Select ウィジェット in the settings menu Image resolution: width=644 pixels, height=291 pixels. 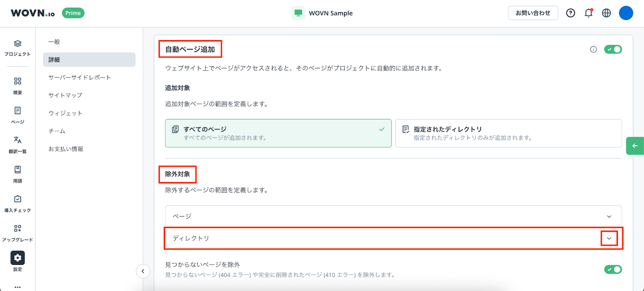tap(66, 113)
